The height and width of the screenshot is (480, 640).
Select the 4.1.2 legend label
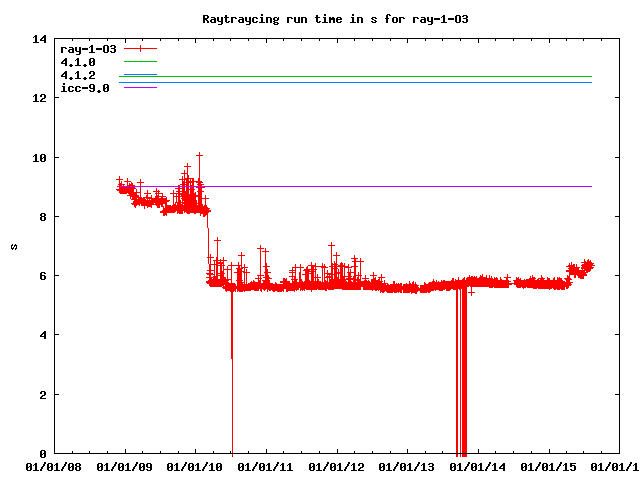click(78, 75)
